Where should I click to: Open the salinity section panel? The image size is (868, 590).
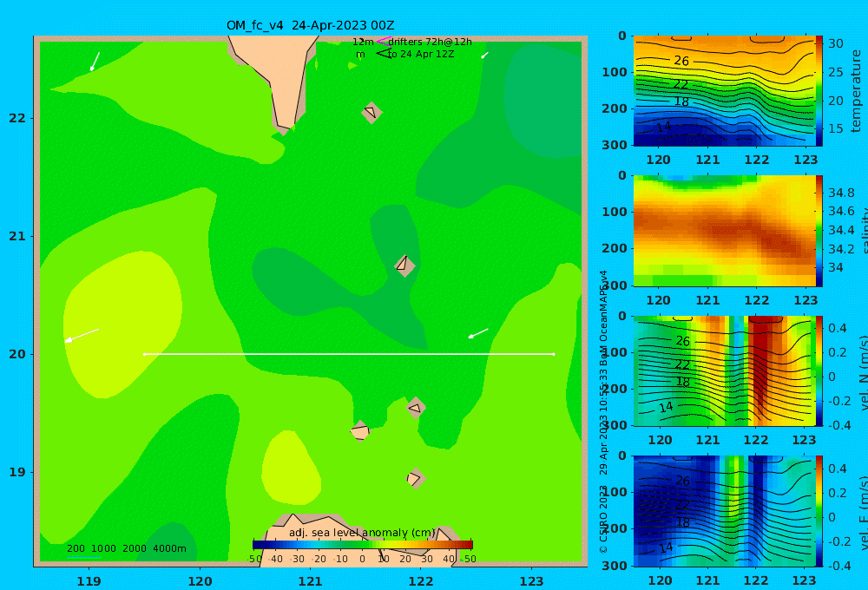click(x=724, y=231)
